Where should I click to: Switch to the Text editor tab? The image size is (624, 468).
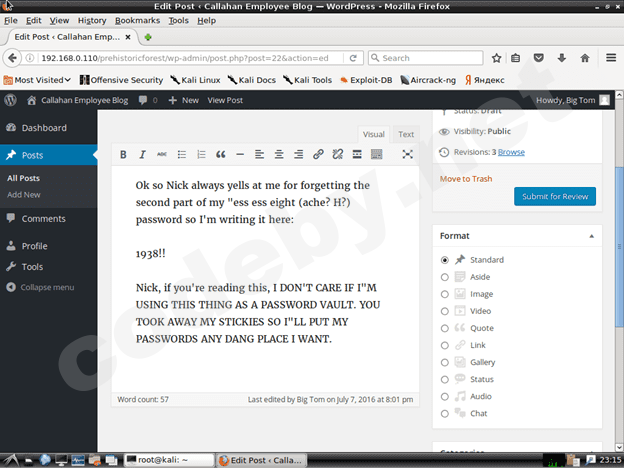point(406,135)
